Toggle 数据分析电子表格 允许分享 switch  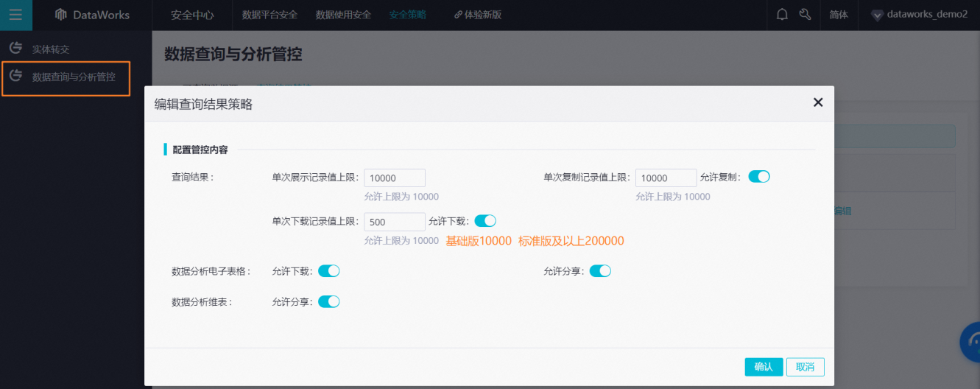600,271
